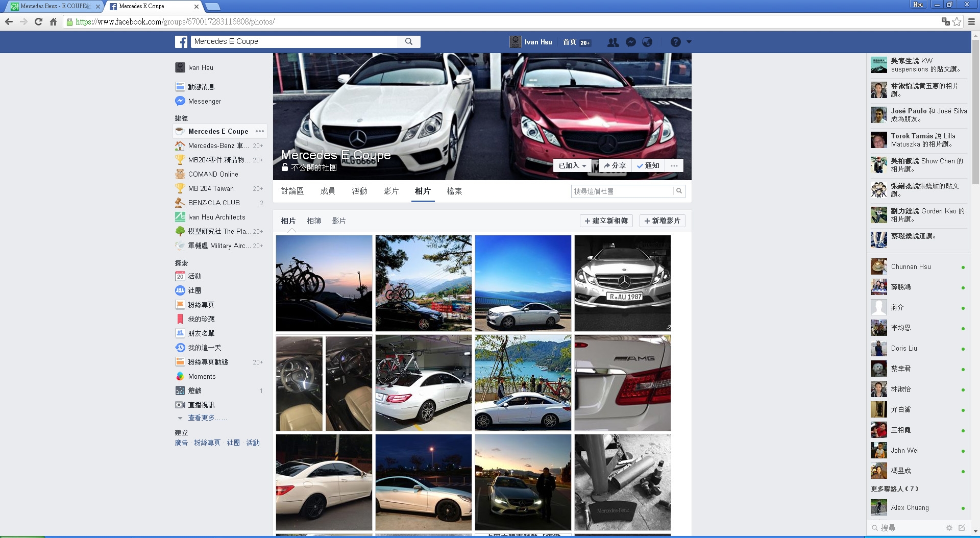Viewport: 980px width, 538px height.
Task: Open 動態消息 news feed in sidebar
Action: pyautogui.click(x=201, y=87)
